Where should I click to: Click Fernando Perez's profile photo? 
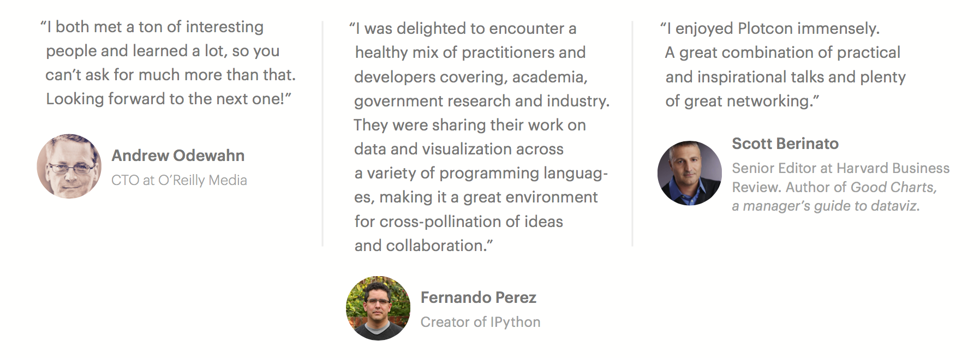[378, 308]
